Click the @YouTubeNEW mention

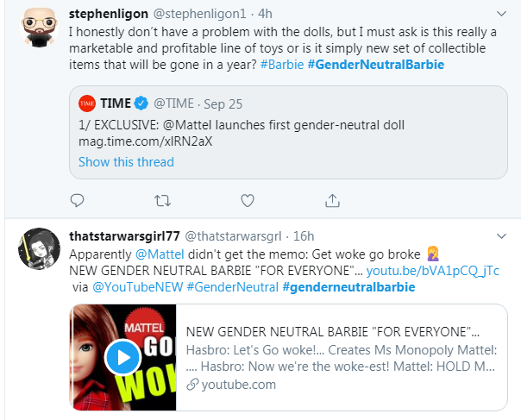tap(137, 287)
